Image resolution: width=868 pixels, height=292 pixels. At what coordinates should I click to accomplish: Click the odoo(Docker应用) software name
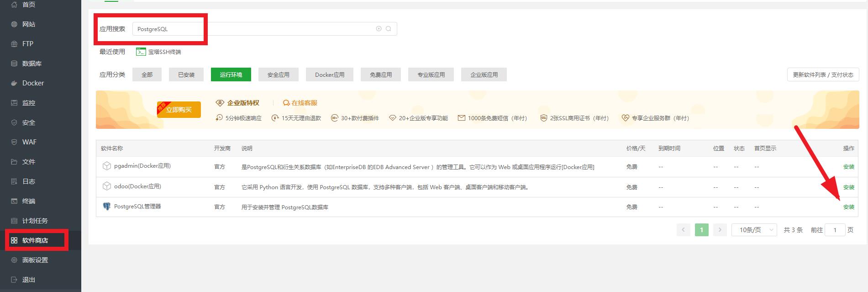pyautogui.click(x=137, y=186)
